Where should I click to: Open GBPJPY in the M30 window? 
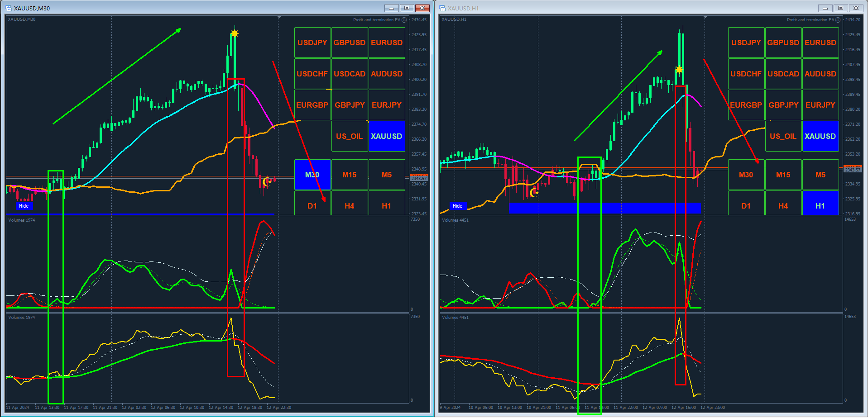(350, 105)
